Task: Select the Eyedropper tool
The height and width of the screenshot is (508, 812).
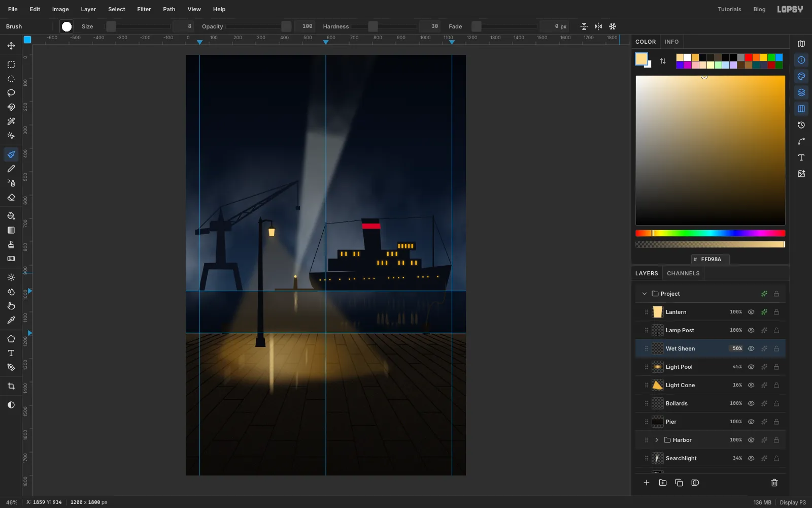Action: (x=11, y=320)
